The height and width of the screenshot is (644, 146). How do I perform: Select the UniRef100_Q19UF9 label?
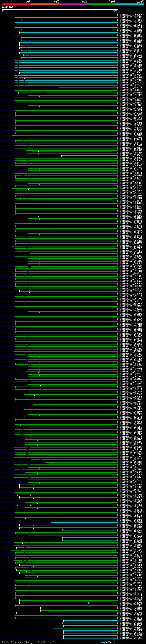[x=131, y=427]
